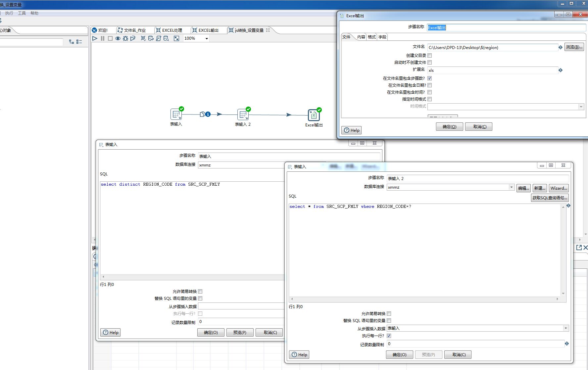
Task: Enable 替换 SQL 语句里的变量 in 表输入 2
Action: 389,321
